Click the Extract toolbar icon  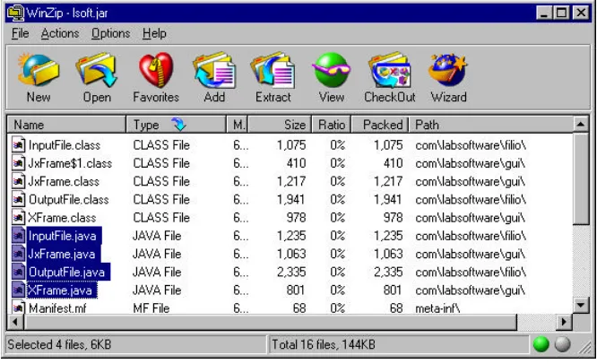coord(273,71)
